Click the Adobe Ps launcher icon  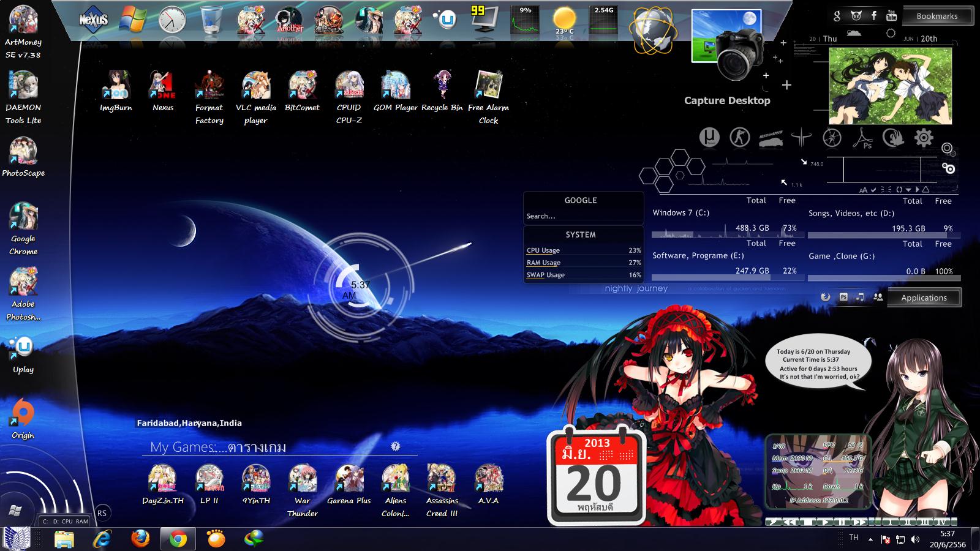(862, 138)
